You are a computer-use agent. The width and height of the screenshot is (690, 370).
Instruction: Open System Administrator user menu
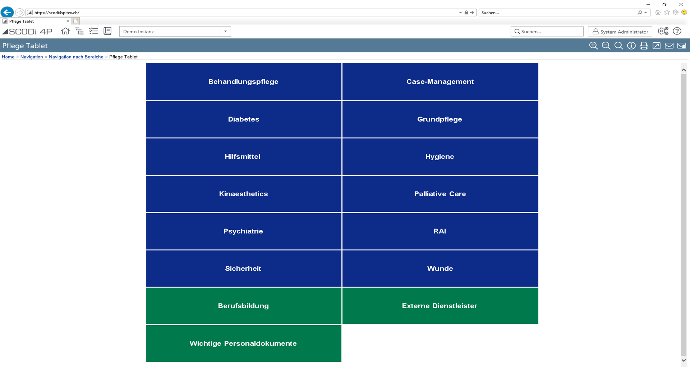tap(620, 32)
